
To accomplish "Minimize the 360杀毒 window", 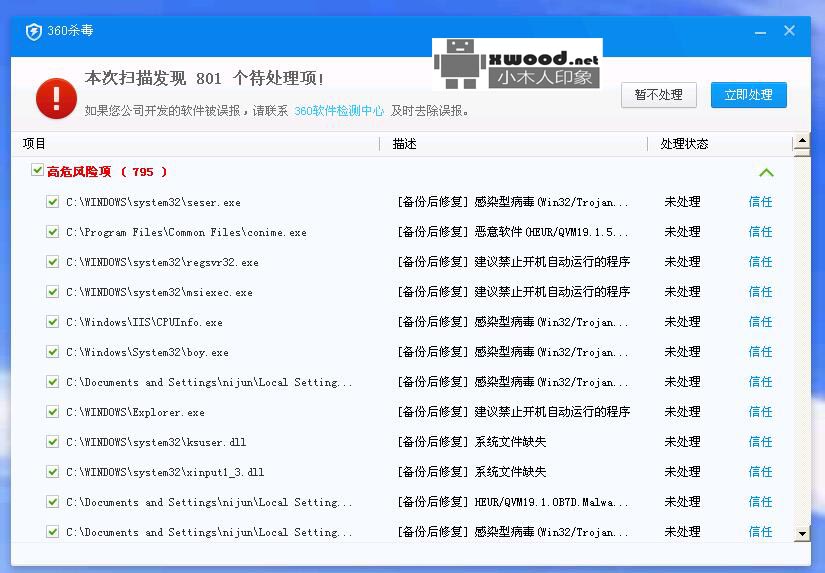I will pyautogui.click(x=760, y=32).
